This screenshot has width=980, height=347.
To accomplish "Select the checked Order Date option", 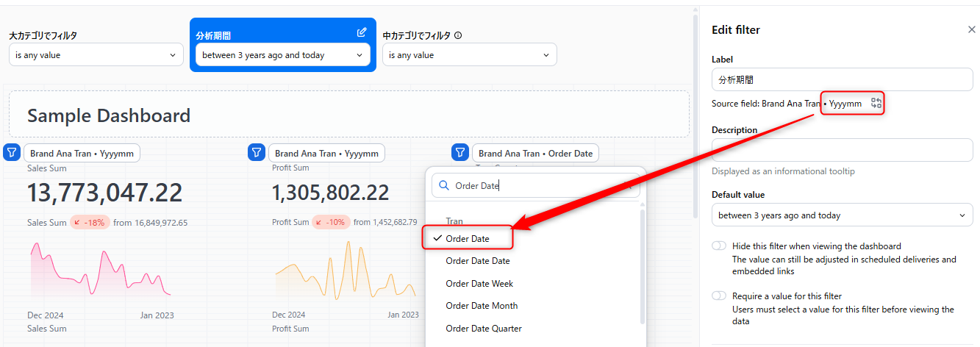I will click(468, 238).
